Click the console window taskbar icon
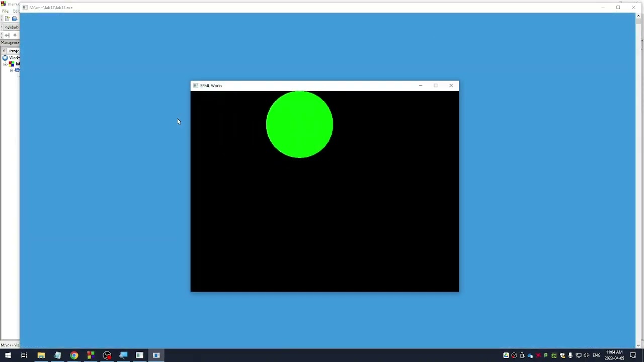Screen dimensions: 644x362 click(140, 355)
